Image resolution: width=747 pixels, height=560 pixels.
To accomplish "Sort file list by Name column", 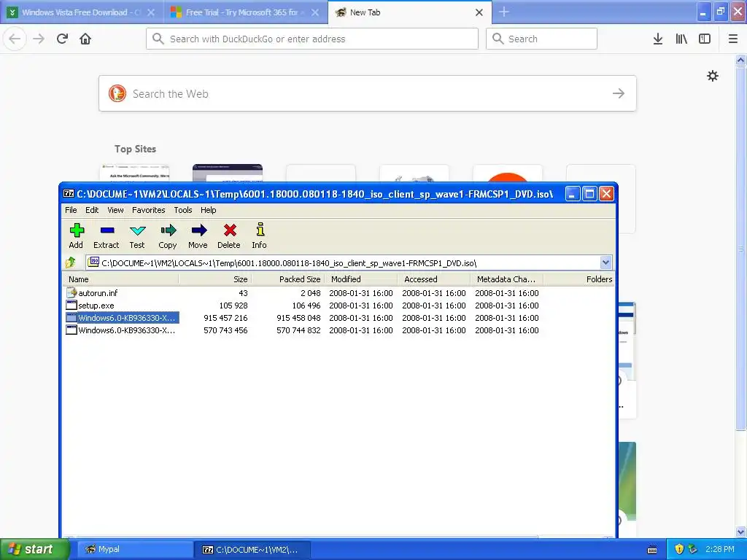I will pyautogui.click(x=121, y=279).
